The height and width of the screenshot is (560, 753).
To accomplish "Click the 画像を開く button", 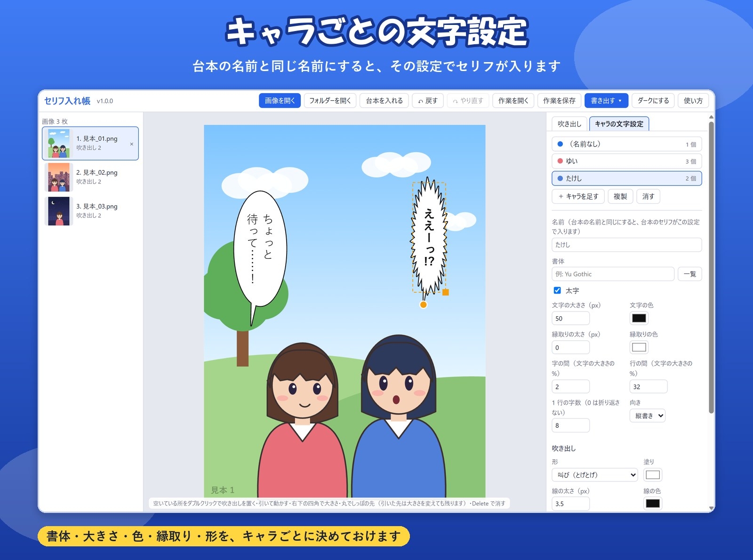I will [x=280, y=101].
